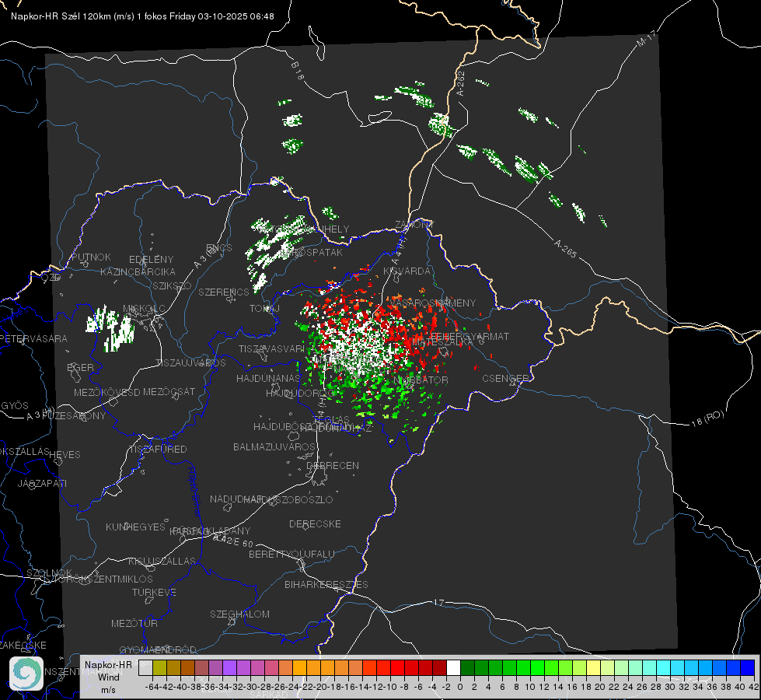Image resolution: width=761 pixels, height=700 pixels.
Task: Click the KISÚJSZÁLLÁS town label
Action: pos(162,561)
